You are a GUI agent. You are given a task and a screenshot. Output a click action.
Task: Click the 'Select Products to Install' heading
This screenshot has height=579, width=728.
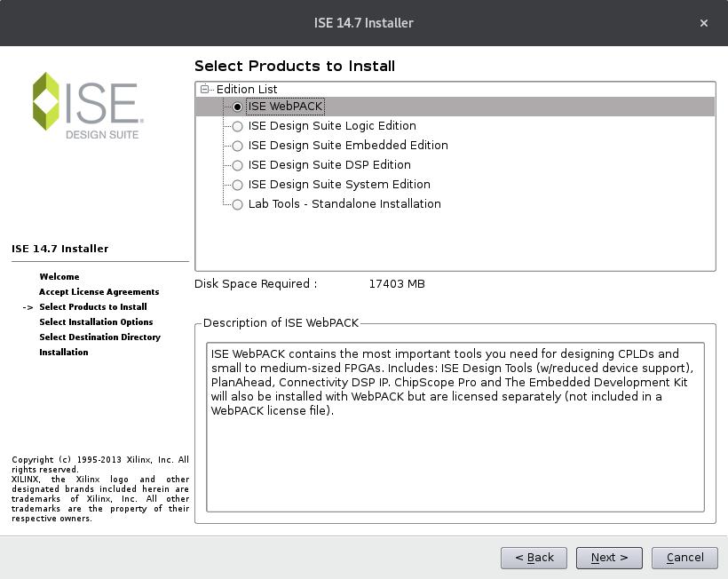pos(295,66)
